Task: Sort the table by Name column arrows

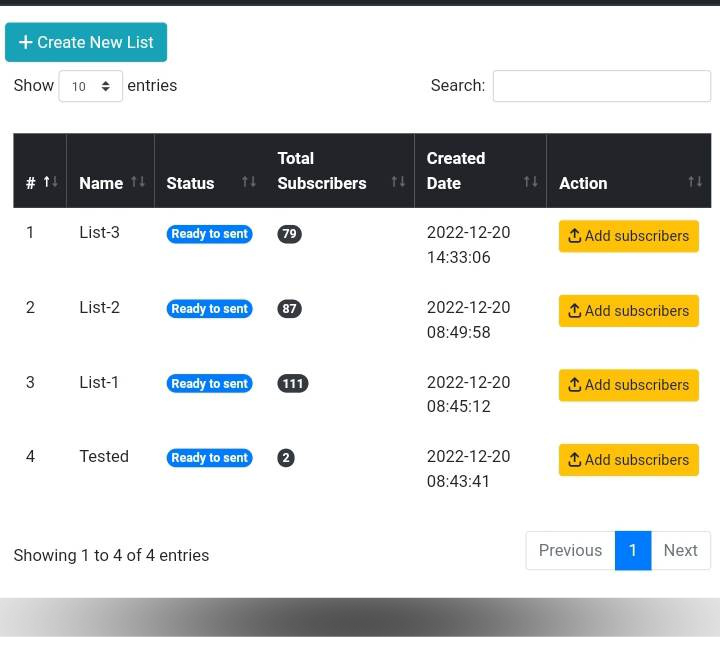Action: 138,182
